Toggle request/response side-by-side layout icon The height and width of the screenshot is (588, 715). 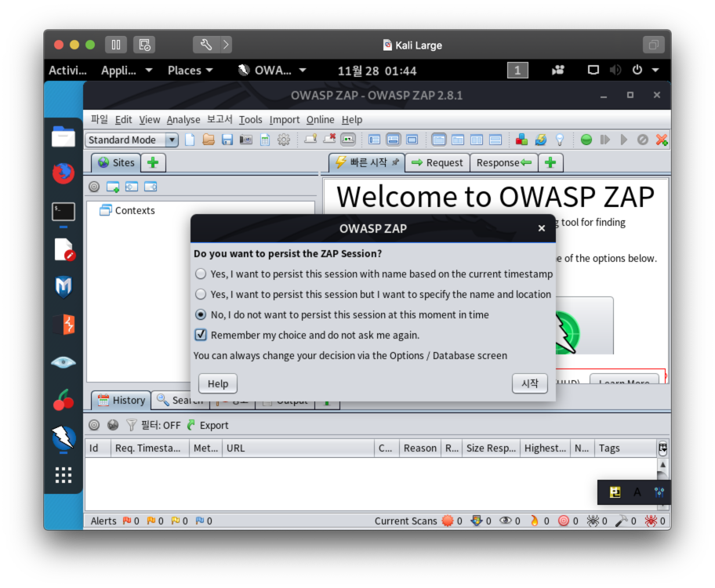tap(477, 140)
